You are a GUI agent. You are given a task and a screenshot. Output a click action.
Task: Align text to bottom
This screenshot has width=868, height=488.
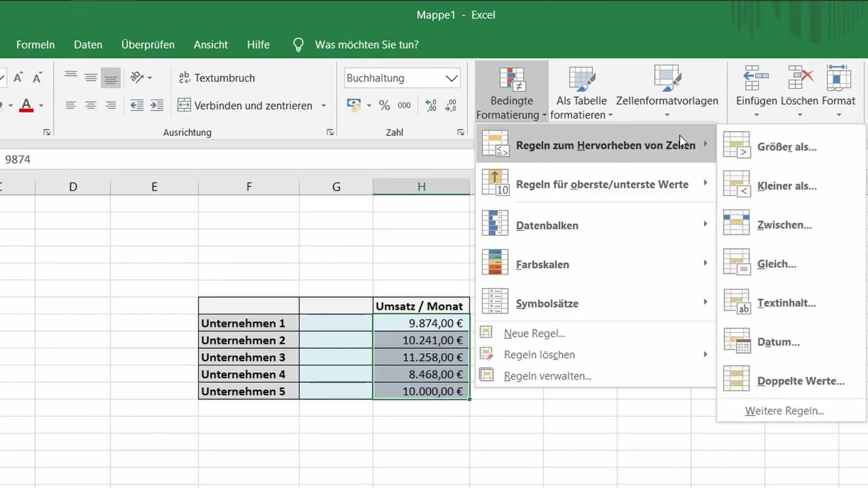point(111,78)
